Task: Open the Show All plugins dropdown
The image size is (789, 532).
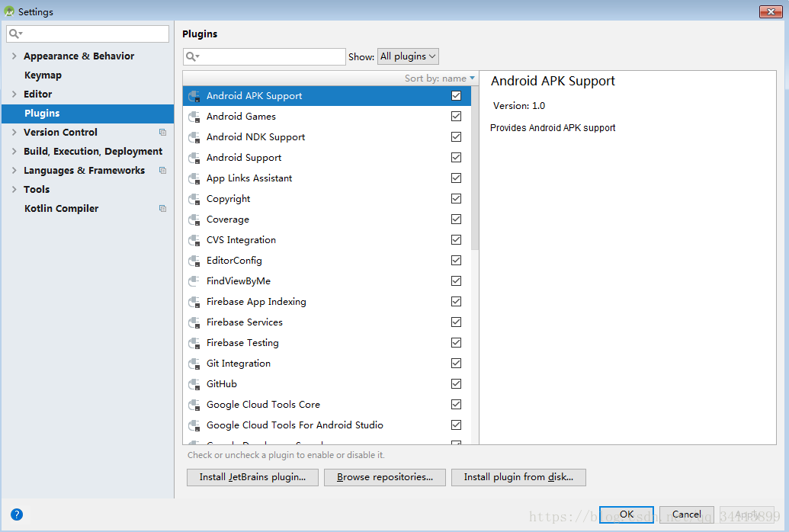Action: [408, 56]
